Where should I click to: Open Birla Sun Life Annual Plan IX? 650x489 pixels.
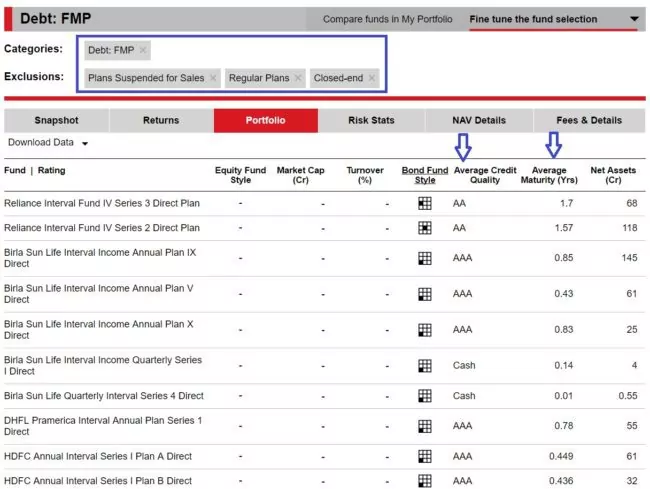(100, 258)
